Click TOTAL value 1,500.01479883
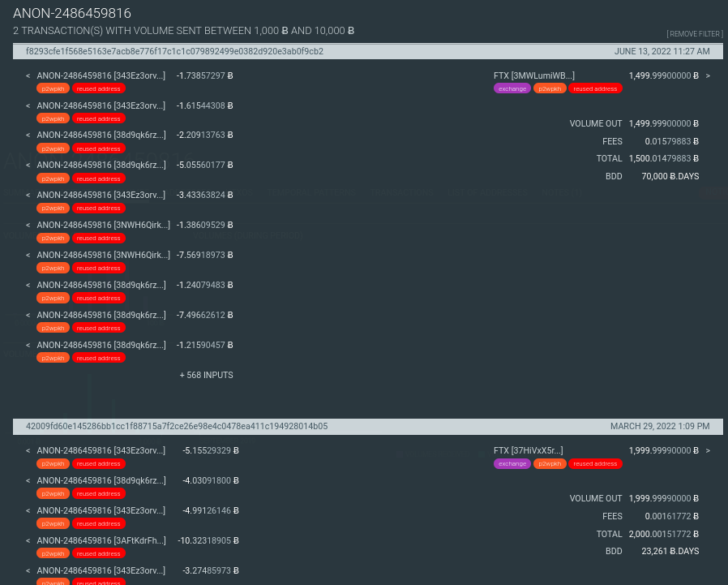The image size is (728, 585). [x=664, y=158]
